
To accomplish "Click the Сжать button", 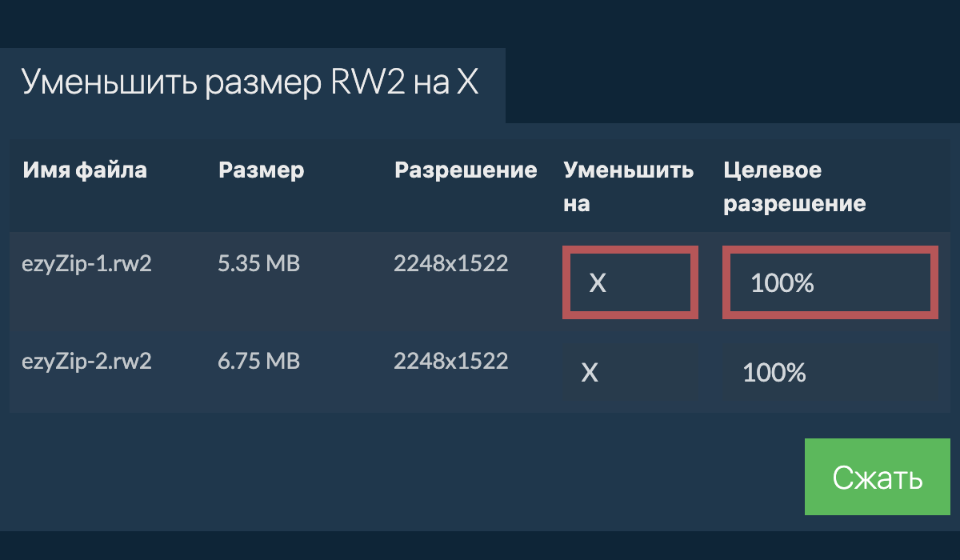I will (877, 477).
